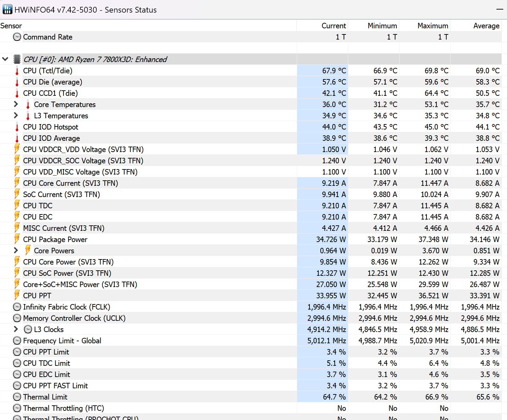
Task: Click the lightning bolt icon beside SoC Current
Action: [17, 194]
